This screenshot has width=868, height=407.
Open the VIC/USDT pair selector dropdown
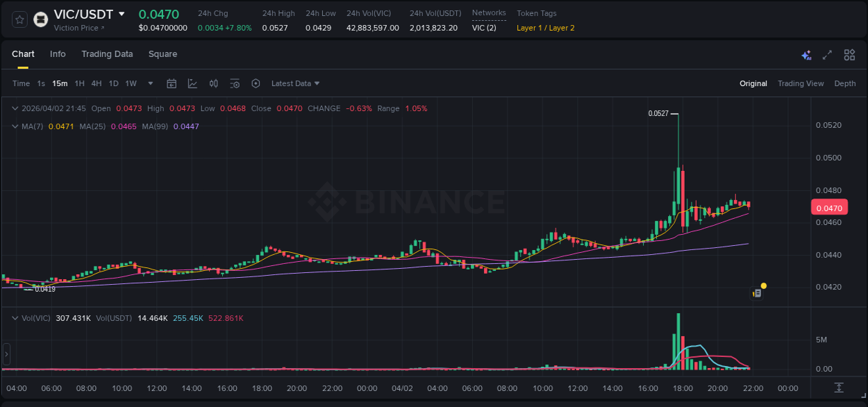(x=122, y=14)
